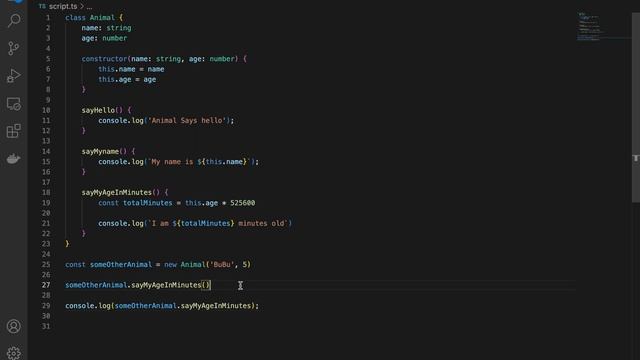
Task: Click the class name Animal on line 1
Action: [102, 18]
